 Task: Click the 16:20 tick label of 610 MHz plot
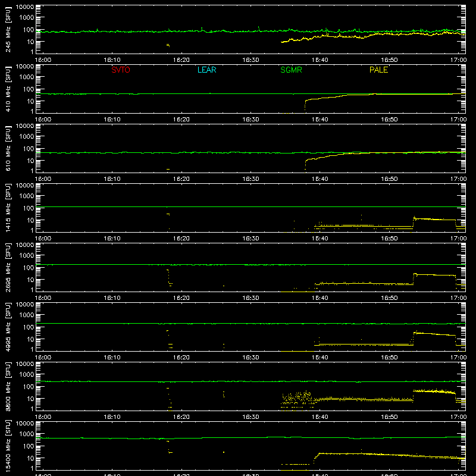pyautogui.click(x=181, y=179)
